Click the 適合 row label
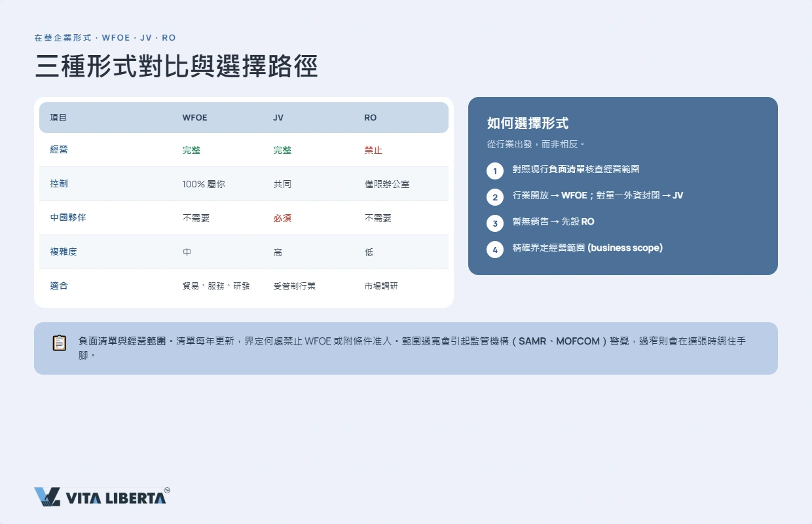Image resolution: width=812 pixels, height=524 pixels. pyautogui.click(x=59, y=286)
